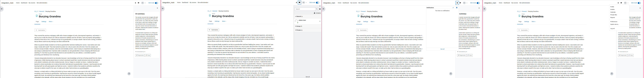Expand the Private section in messaging drawer
This screenshot has height=78, width=644.
(x=299, y=30)
